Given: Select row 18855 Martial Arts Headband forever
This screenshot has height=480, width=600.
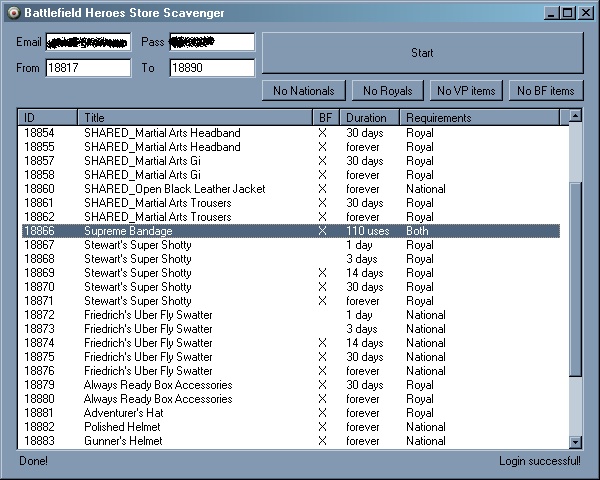Looking at the screenshot, I should [291, 147].
